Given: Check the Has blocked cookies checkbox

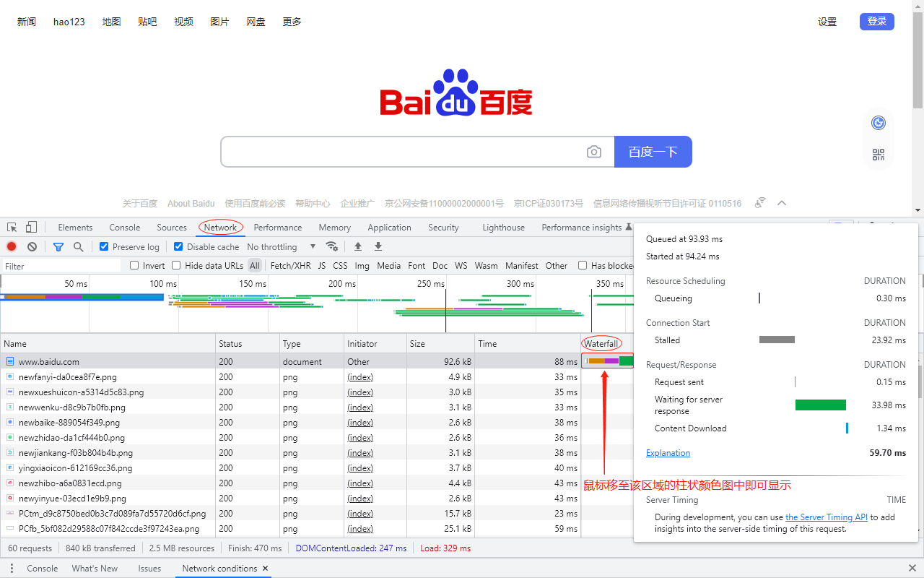Looking at the screenshot, I should pos(583,265).
